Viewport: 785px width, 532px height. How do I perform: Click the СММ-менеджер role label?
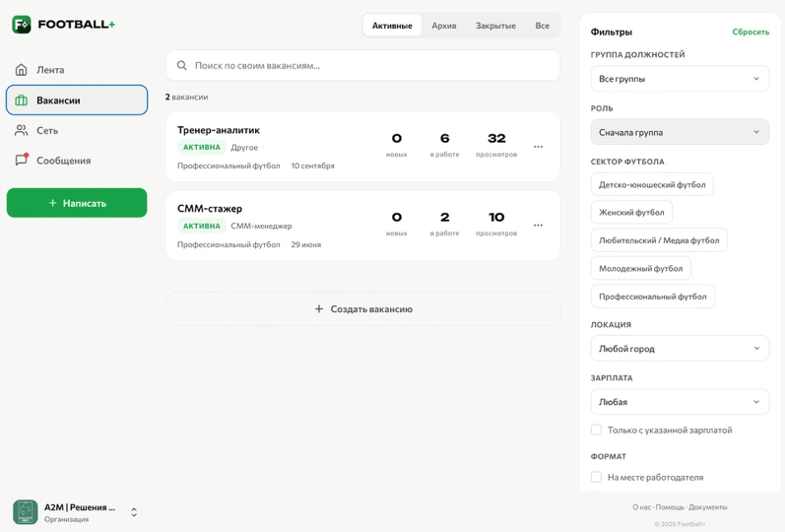pos(261,226)
